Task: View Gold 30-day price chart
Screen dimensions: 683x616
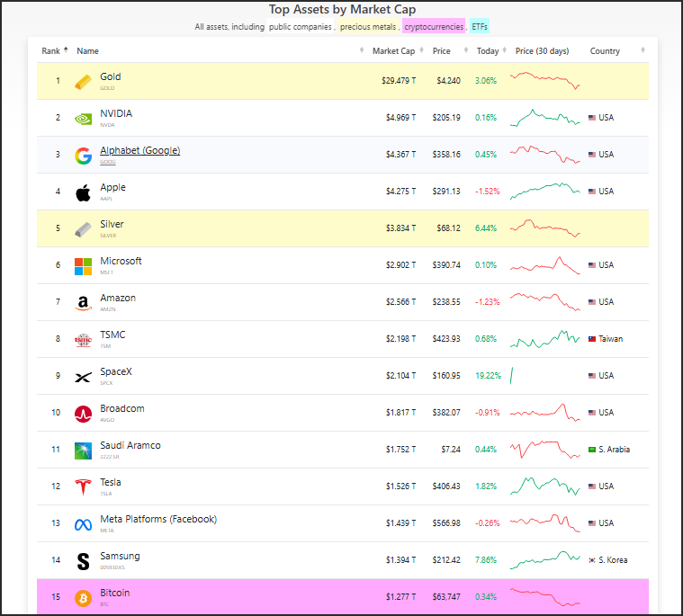Action: (545, 81)
